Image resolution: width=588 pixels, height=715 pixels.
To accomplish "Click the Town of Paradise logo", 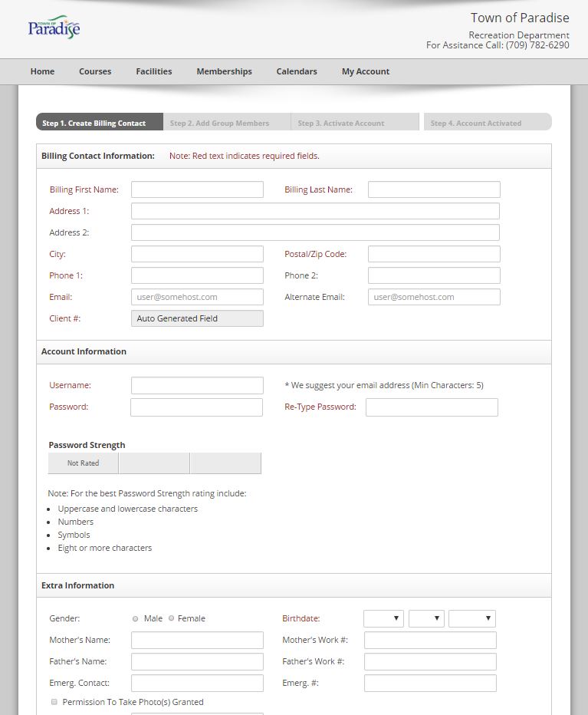I will (x=54, y=28).
